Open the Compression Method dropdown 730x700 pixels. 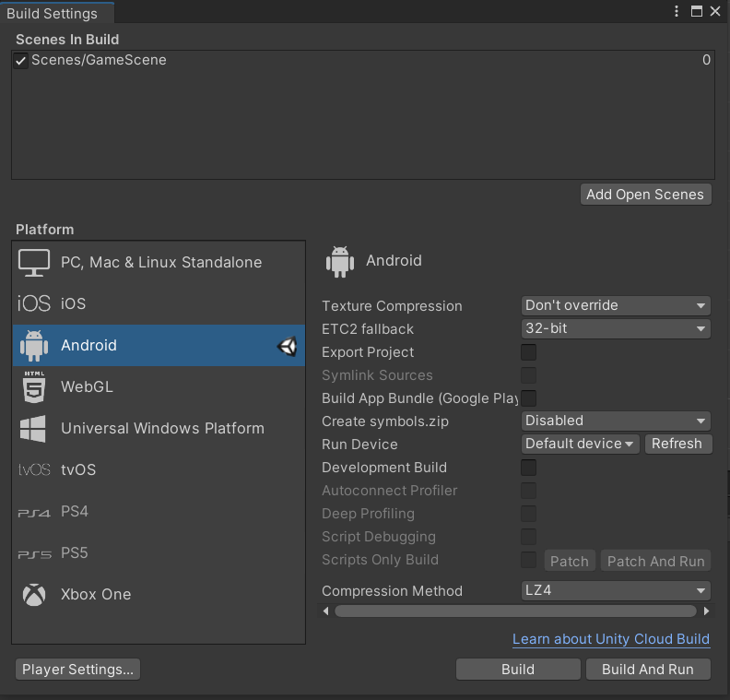pyautogui.click(x=616, y=590)
